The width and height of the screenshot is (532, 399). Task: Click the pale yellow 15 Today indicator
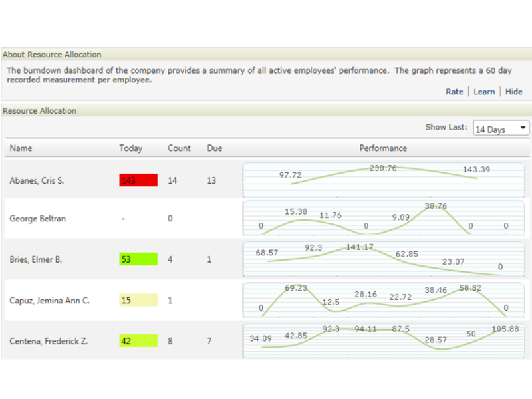pyautogui.click(x=138, y=300)
